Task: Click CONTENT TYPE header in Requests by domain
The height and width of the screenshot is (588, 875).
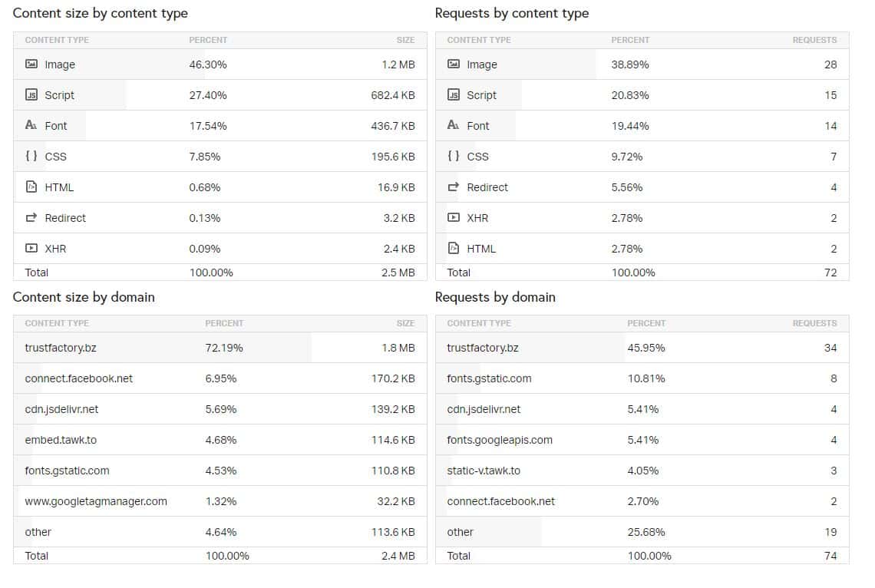Action: pos(479,323)
